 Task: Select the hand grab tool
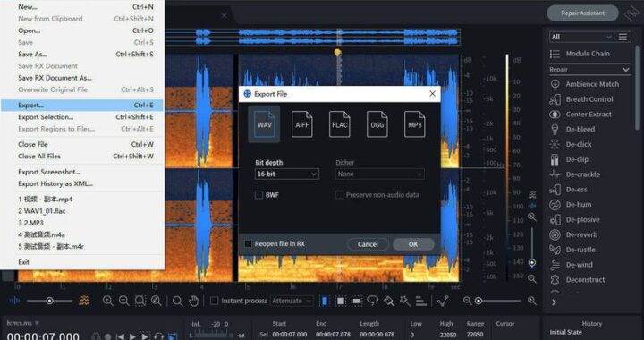(193, 301)
